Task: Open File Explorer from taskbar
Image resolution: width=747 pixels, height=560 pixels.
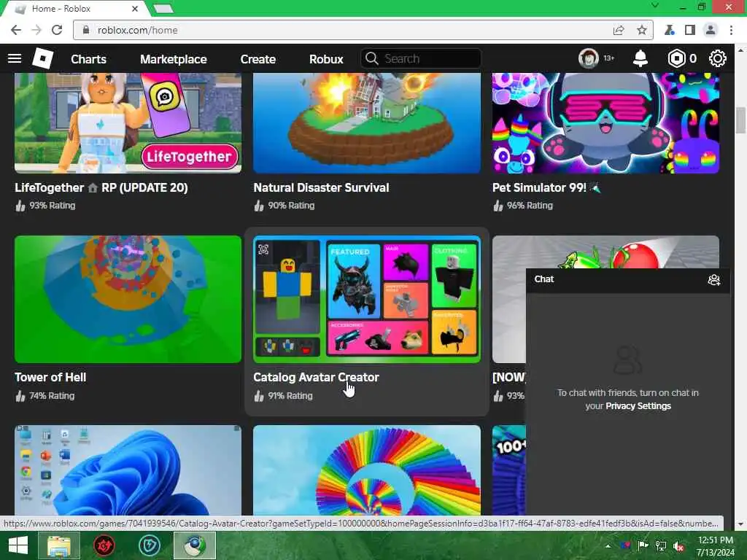Action: tap(59, 545)
